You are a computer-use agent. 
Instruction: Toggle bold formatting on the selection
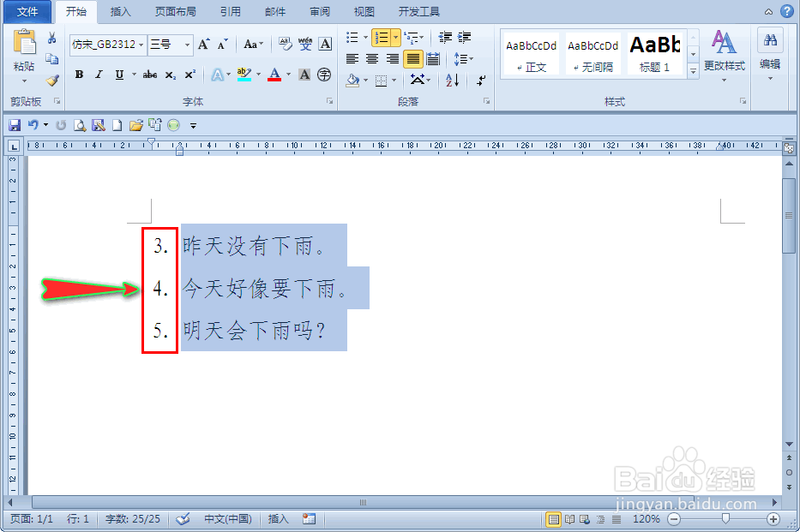[x=78, y=75]
